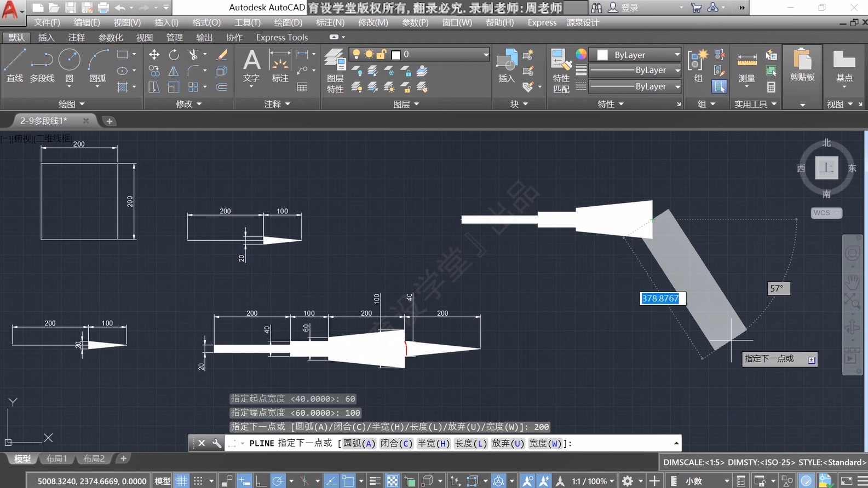Click the PLINE option 圆弧(A)
This screenshot has height=488, width=868.
point(359,443)
